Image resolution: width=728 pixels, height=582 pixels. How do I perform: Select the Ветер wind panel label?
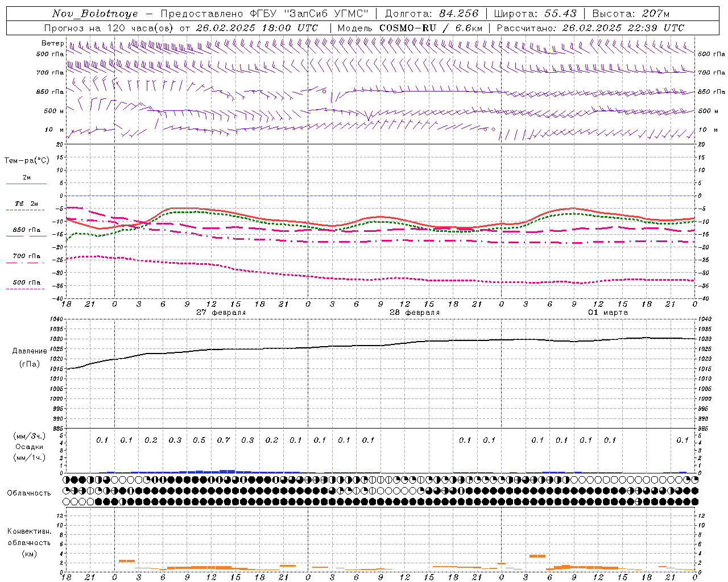point(52,43)
